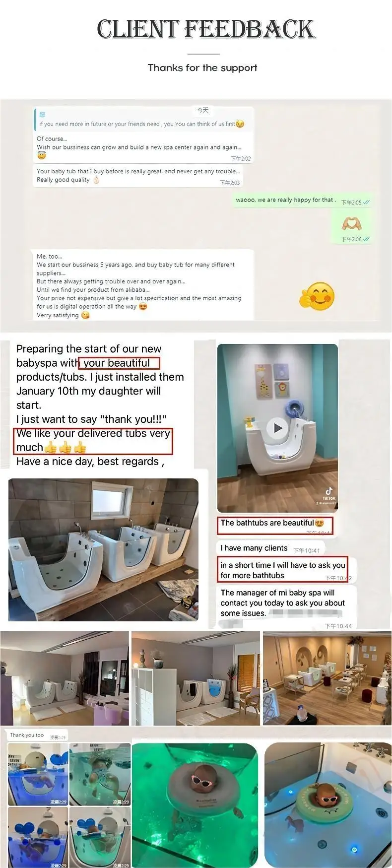Click the 'CLIENT FEEDBACK' heading
The height and width of the screenshot is (868, 392).
pos(206,29)
